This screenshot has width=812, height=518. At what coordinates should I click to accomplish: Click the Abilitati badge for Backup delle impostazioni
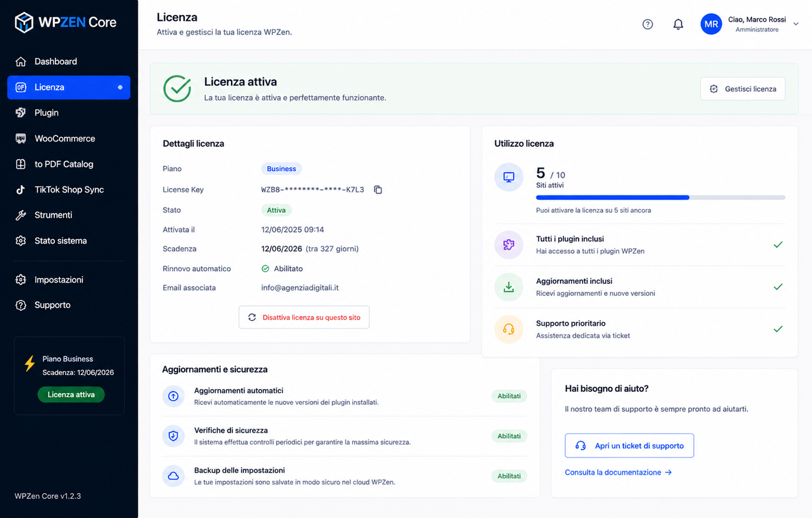tap(509, 476)
